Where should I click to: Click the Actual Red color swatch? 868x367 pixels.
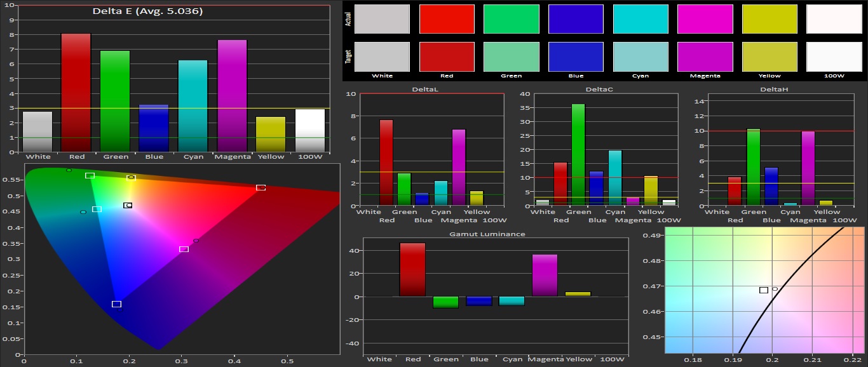(447, 19)
